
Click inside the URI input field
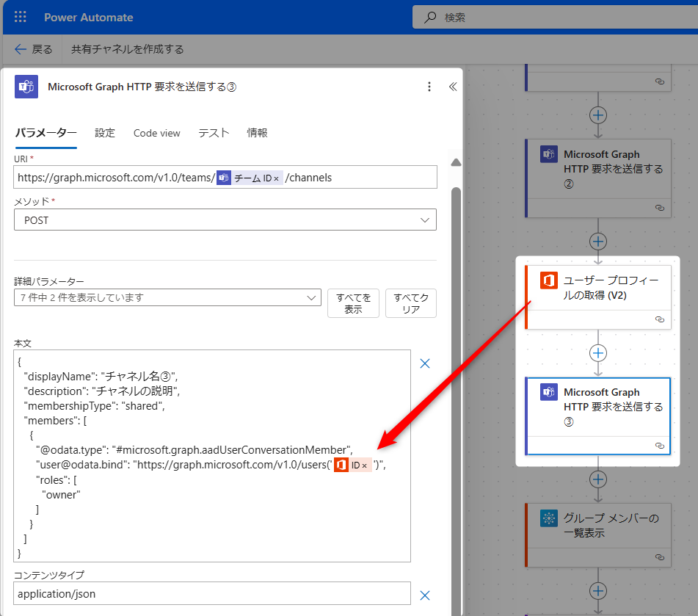(x=225, y=177)
